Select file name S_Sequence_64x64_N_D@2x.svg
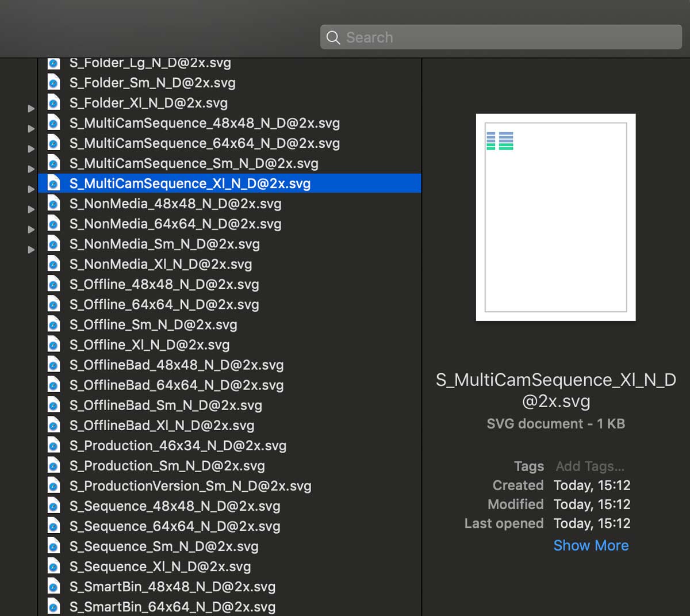This screenshot has height=616, width=690. point(175,526)
